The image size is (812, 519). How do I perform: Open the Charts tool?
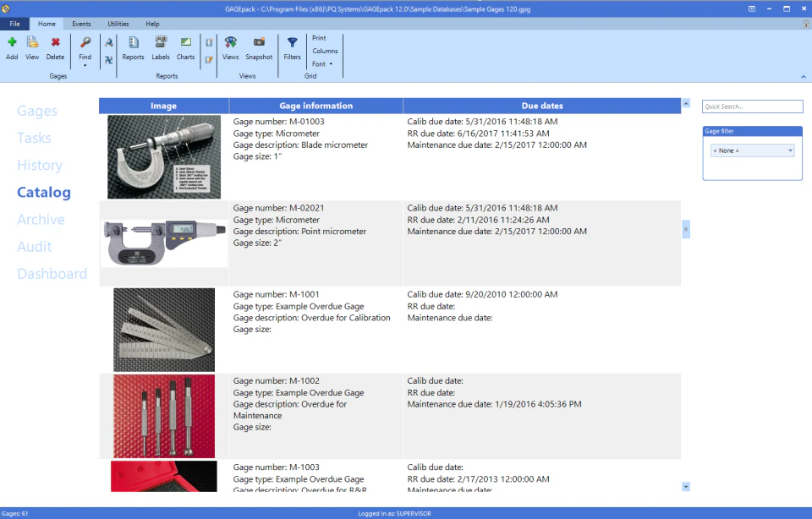pos(185,47)
